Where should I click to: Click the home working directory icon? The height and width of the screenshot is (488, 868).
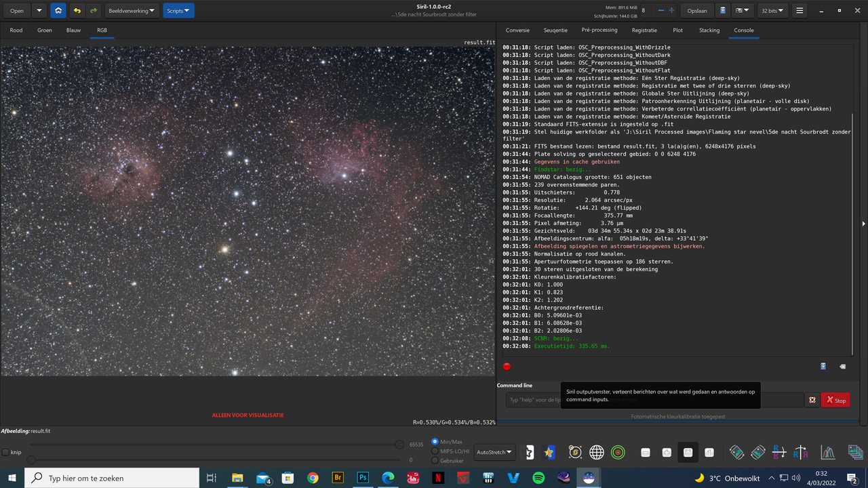click(58, 10)
